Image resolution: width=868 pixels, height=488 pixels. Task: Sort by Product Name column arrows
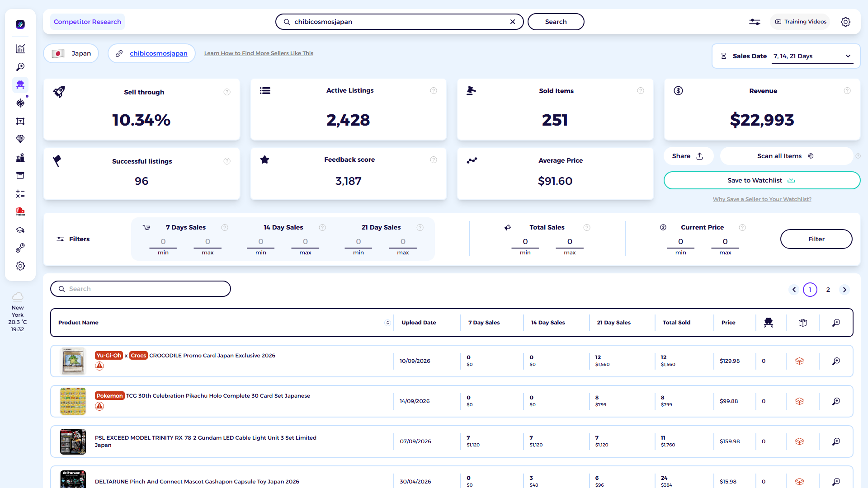[x=387, y=323]
